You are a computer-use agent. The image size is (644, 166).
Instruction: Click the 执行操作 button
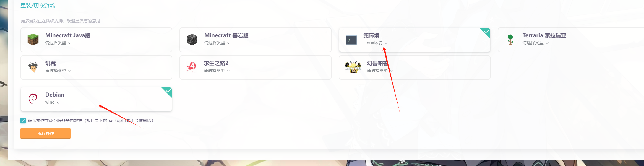pos(46,134)
